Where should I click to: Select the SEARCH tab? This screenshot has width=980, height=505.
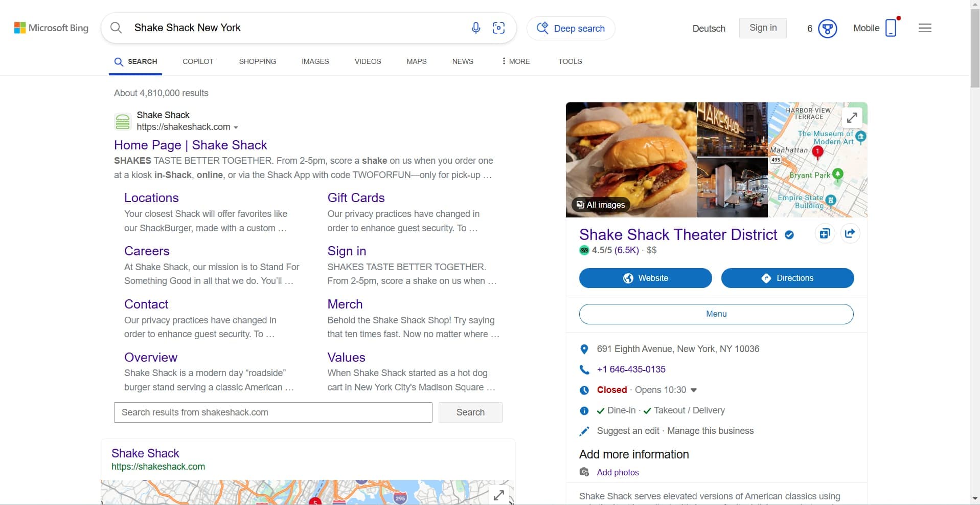coord(135,61)
